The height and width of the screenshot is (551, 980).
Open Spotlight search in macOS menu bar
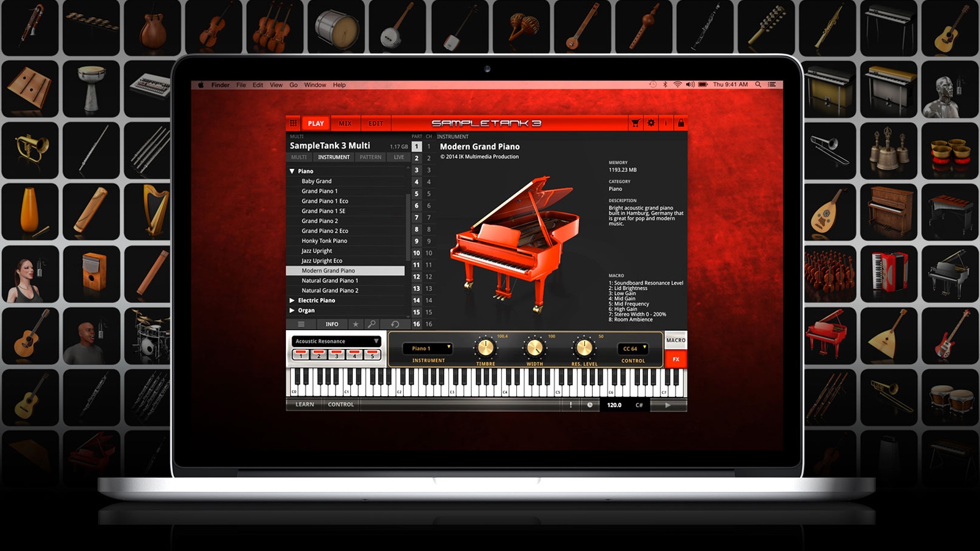(x=758, y=84)
